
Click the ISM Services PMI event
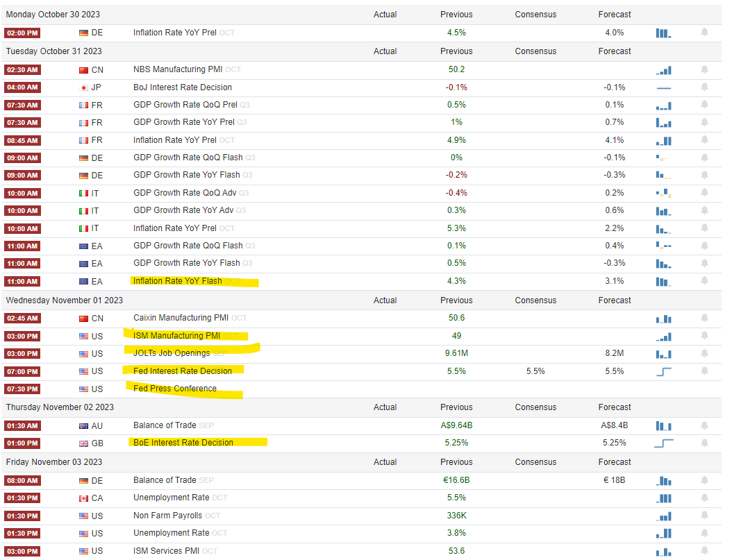pyautogui.click(x=166, y=551)
